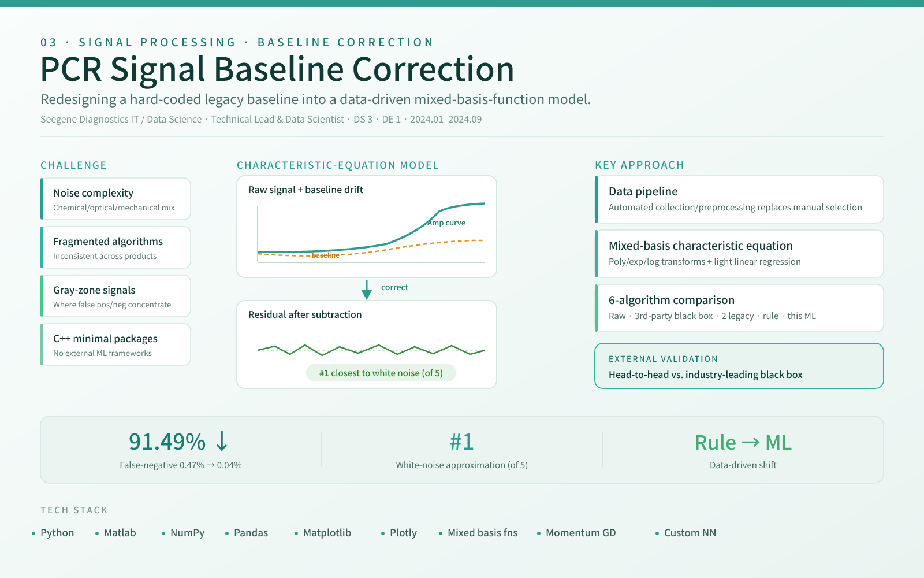Click the 'Custom NN' tech stack item

point(690,533)
